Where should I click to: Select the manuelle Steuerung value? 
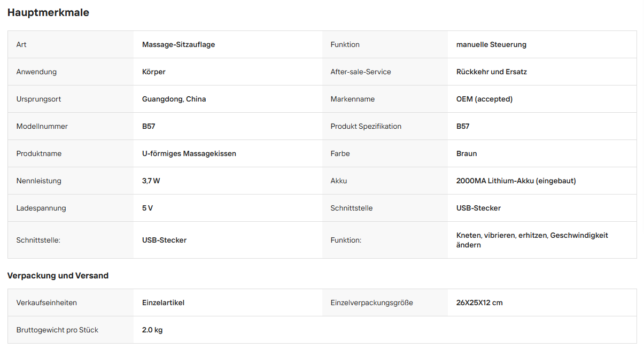(x=491, y=44)
